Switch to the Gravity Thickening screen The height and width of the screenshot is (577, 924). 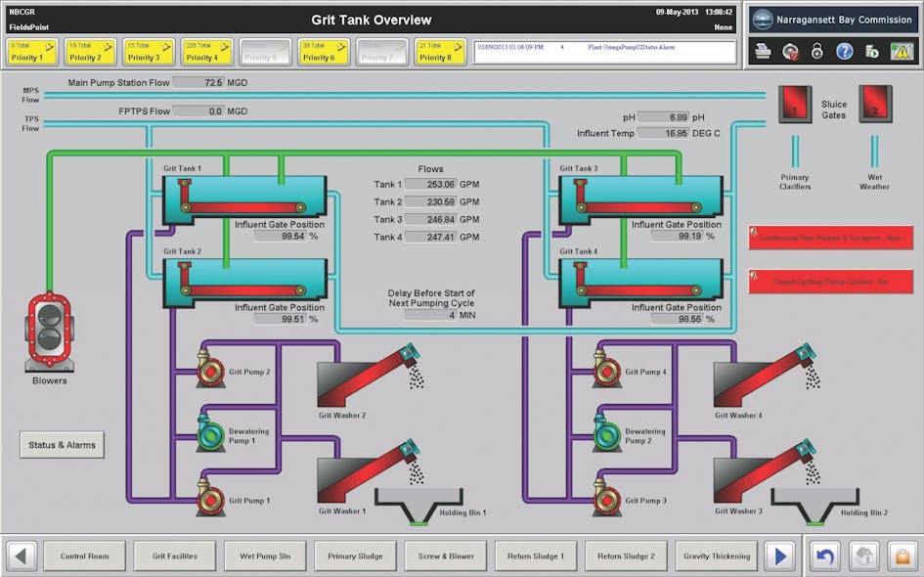click(x=717, y=555)
